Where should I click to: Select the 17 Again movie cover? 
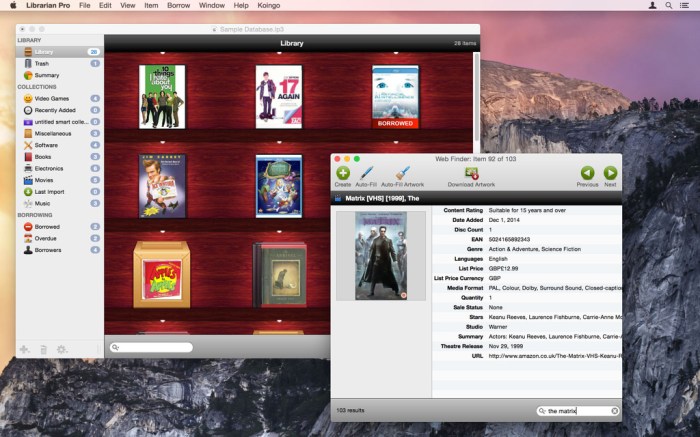click(x=278, y=97)
